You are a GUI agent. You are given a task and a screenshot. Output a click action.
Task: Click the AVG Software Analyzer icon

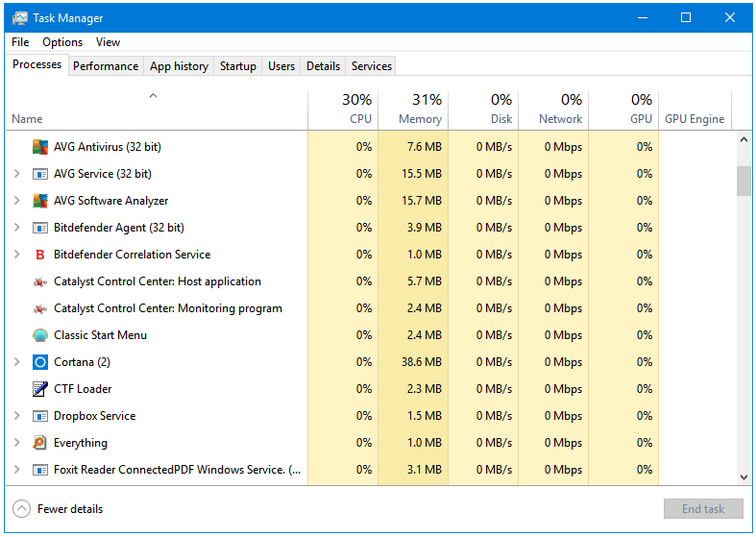[x=39, y=201]
